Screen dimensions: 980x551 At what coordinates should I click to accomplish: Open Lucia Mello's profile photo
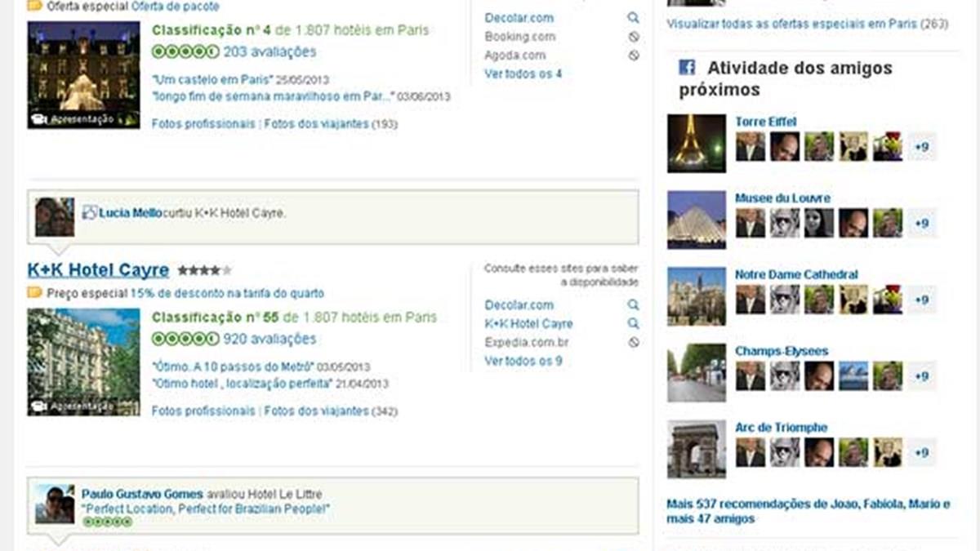pos(55,217)
